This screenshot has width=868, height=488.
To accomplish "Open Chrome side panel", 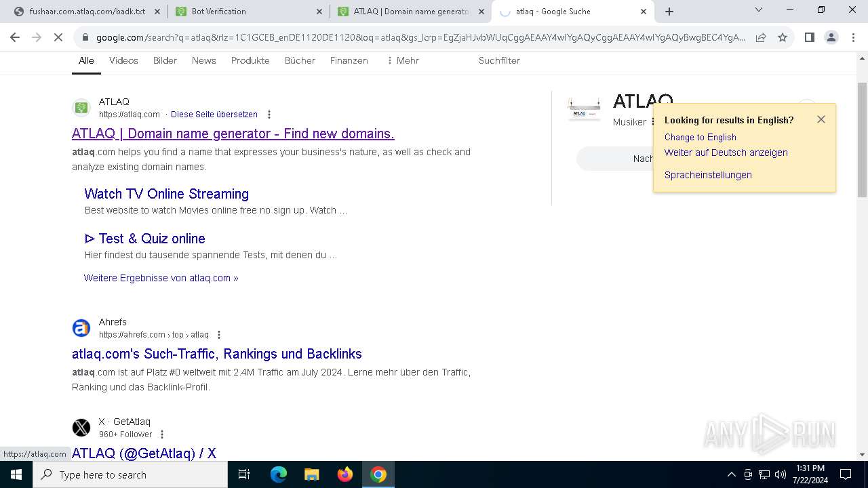I will coord(809,38).
